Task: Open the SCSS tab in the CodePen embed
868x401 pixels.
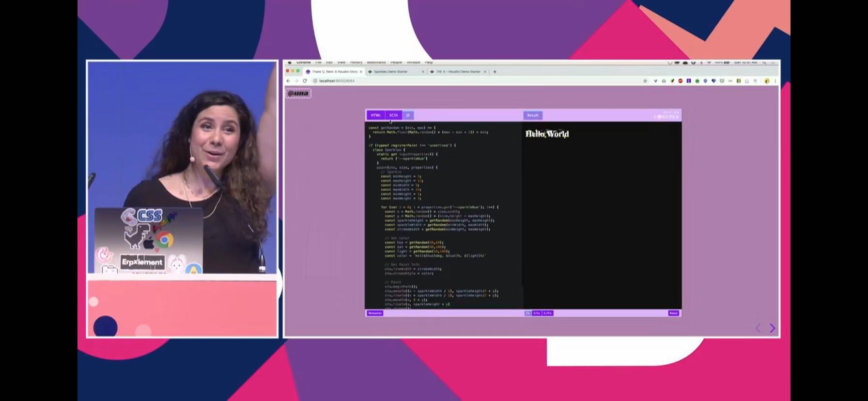Action: click(x=393, y=115)
